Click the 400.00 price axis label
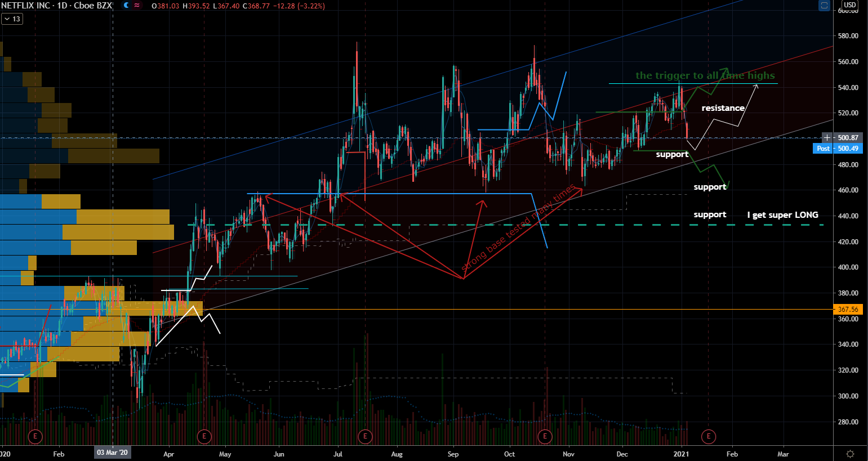The height and width of the screenshot is (461, 868). click(x=848, y=267)
